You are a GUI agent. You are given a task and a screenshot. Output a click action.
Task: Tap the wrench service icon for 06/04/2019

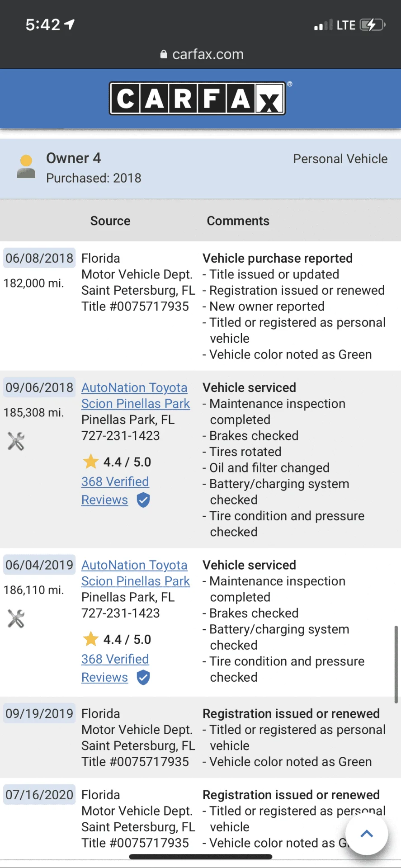point(16,618)
